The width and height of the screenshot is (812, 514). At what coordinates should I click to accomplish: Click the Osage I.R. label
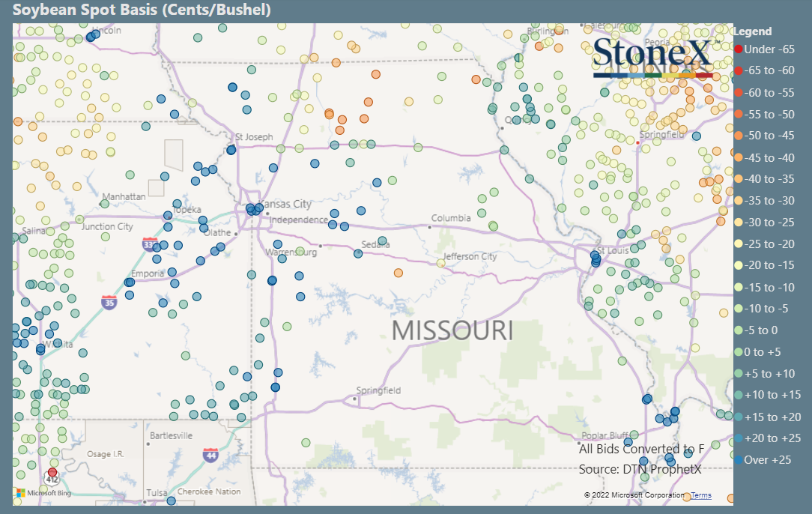[x=106, y=454]
